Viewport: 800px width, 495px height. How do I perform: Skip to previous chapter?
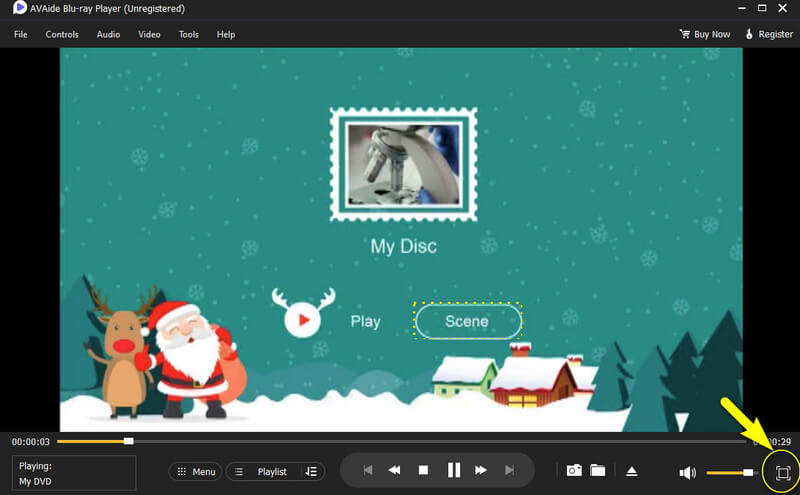pyautogui.click(x=368, y=470)
